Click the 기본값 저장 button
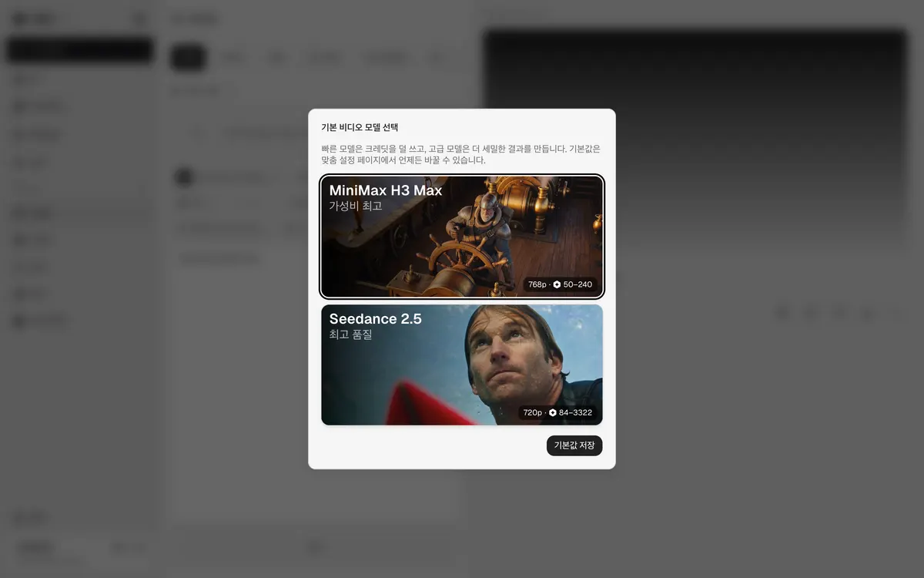The height and width of the screenshot is (578, 924). click(574, 445)
